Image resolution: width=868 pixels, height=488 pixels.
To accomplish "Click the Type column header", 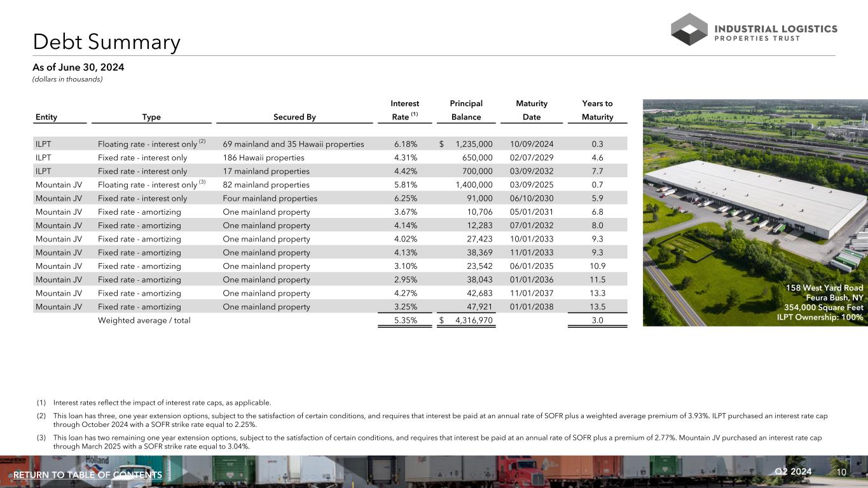I will pyautogui.click(x=151, y=117).
